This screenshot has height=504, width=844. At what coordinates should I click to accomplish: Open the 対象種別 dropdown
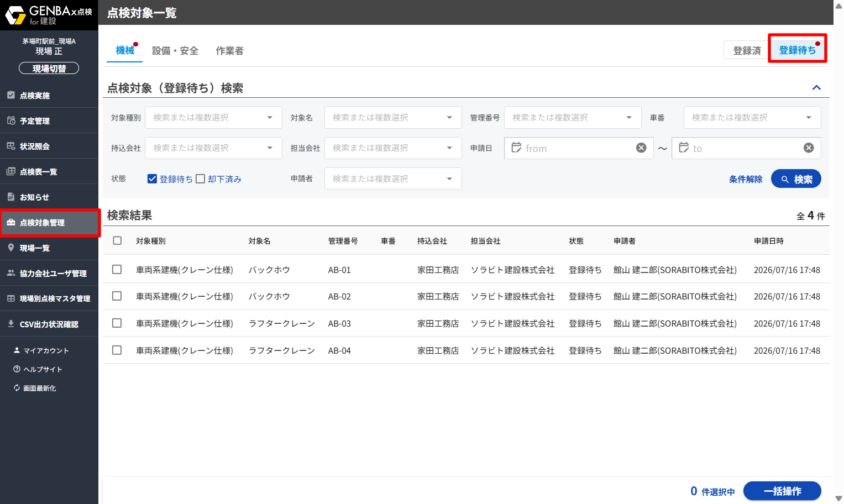pyautogui.click(x=213, y=117)
